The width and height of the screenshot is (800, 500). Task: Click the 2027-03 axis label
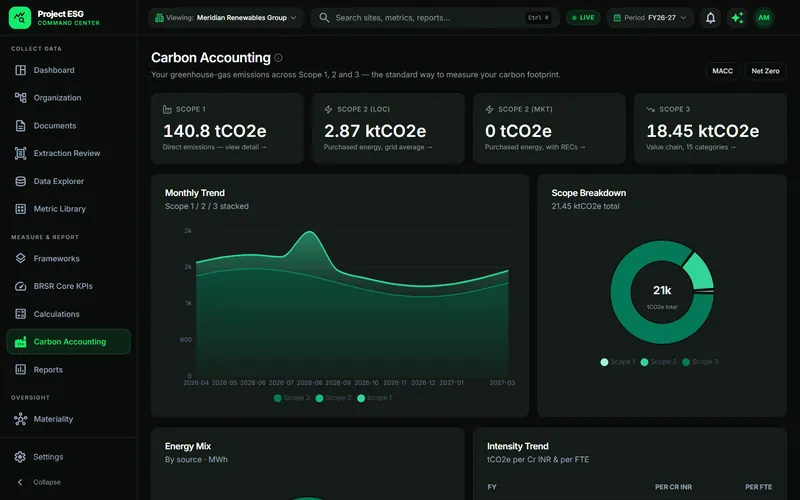[x=502, y=383]
